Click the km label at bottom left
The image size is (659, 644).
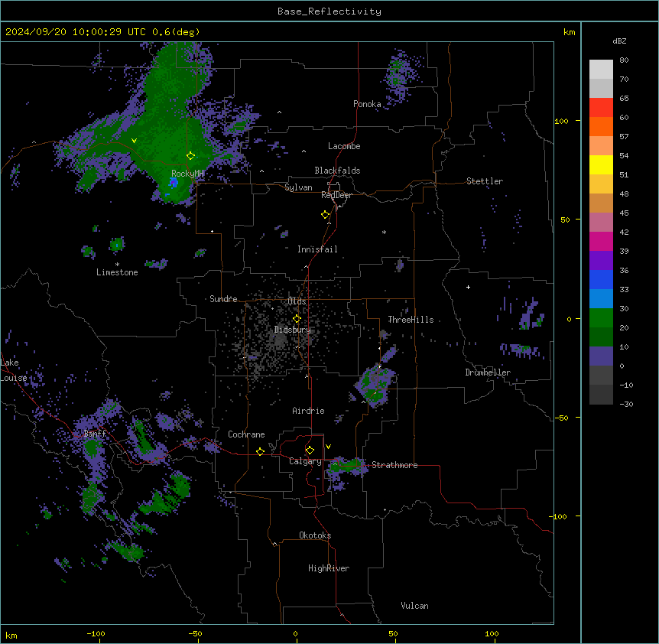[11, 636]
